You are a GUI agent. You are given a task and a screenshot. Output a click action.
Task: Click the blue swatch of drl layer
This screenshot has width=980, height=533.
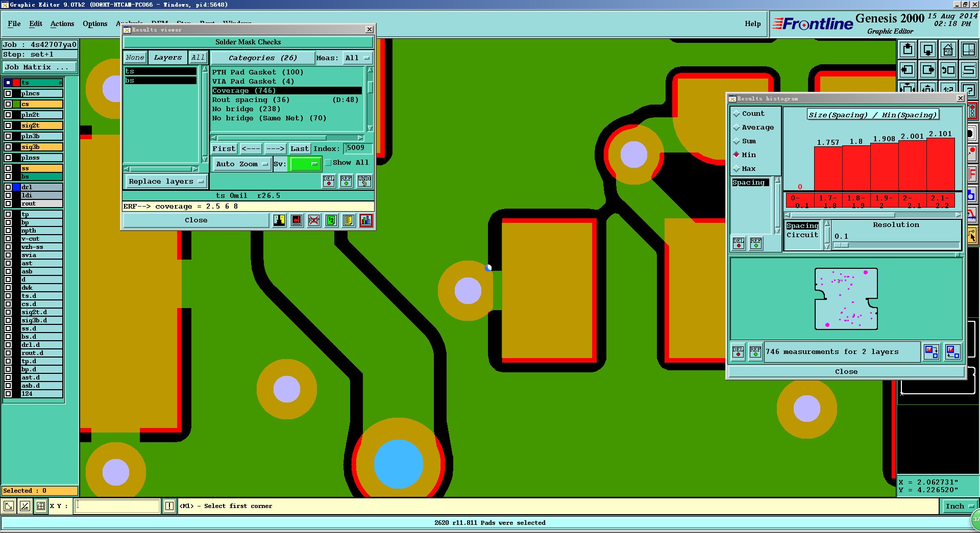(16, 187)
